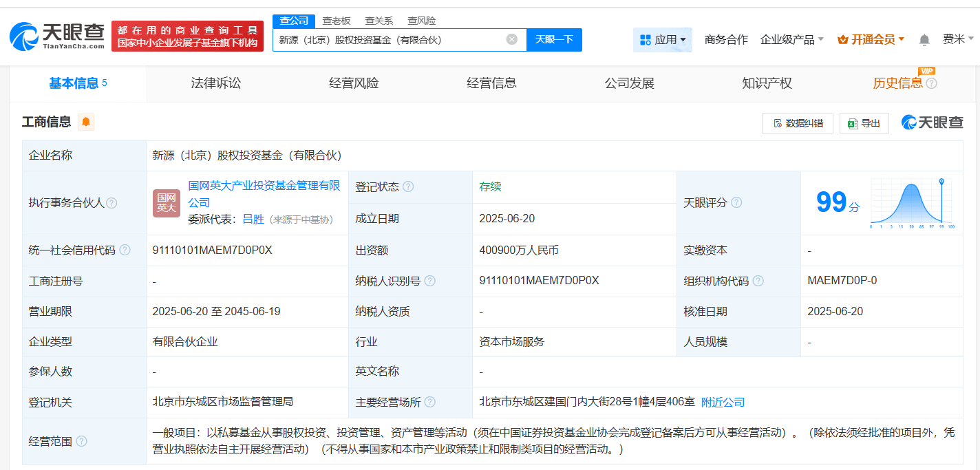Image resolution: width=980 pixels, height=470 pixels.
Task: Select the 查公司 search tab
Action: point(294,21)
